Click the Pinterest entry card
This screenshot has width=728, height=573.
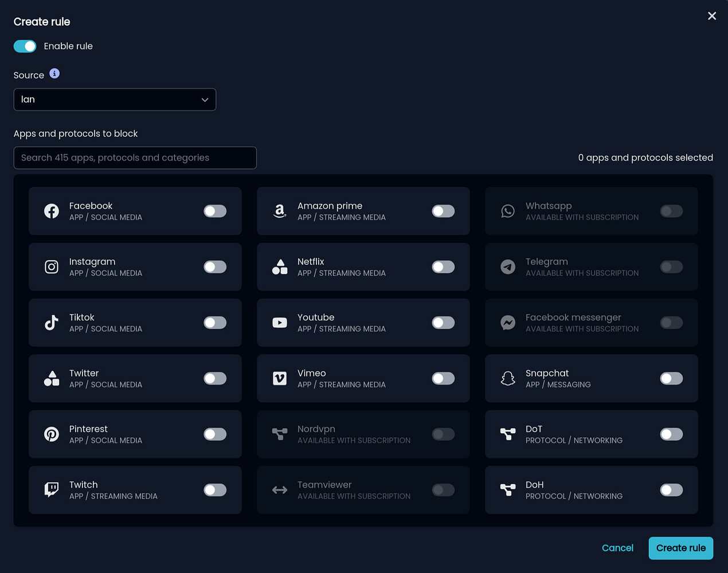click(135, 434)
